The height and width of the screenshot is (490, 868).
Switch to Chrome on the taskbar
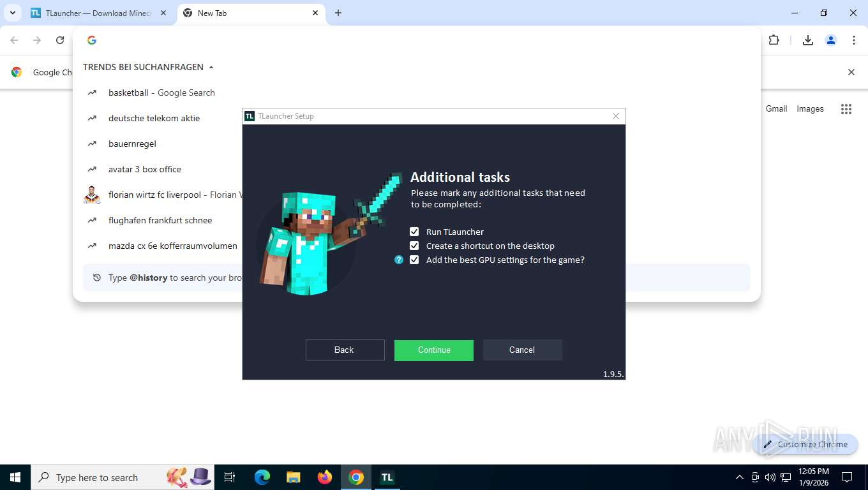tap(356, 477)
